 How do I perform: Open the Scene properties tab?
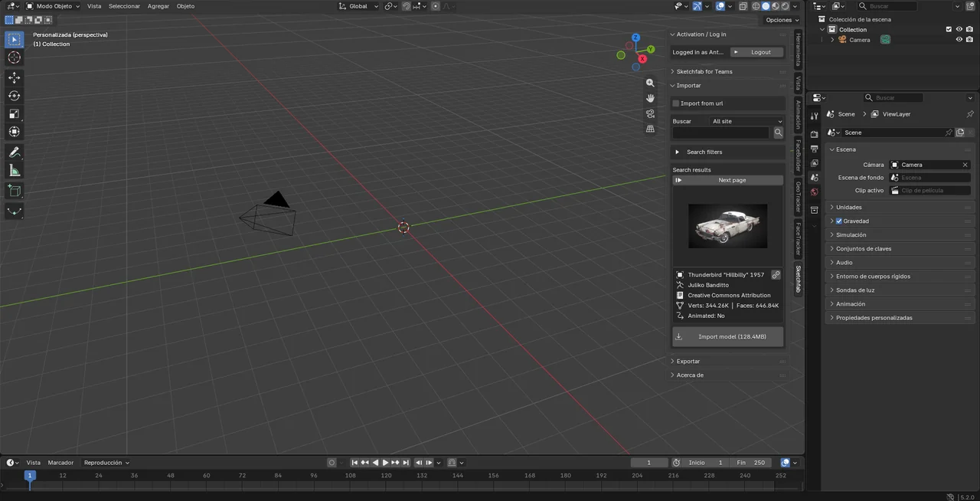814,178
